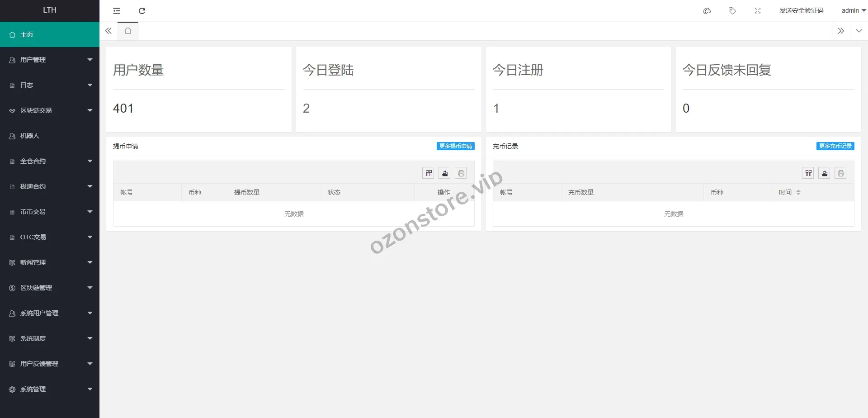
Task: Click the tag note icon in header
Action: [x=732, y=11]
